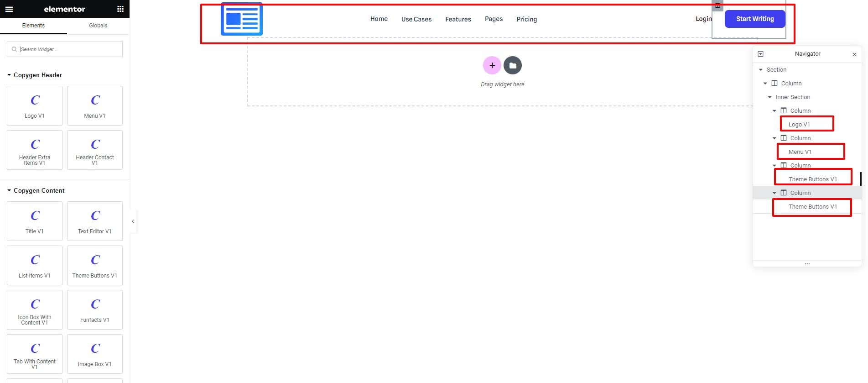Select Menu V1 in Navigator tree
The height and width of the screenshot is (383, 868).
pyautogui.click(x=800, y=152)
